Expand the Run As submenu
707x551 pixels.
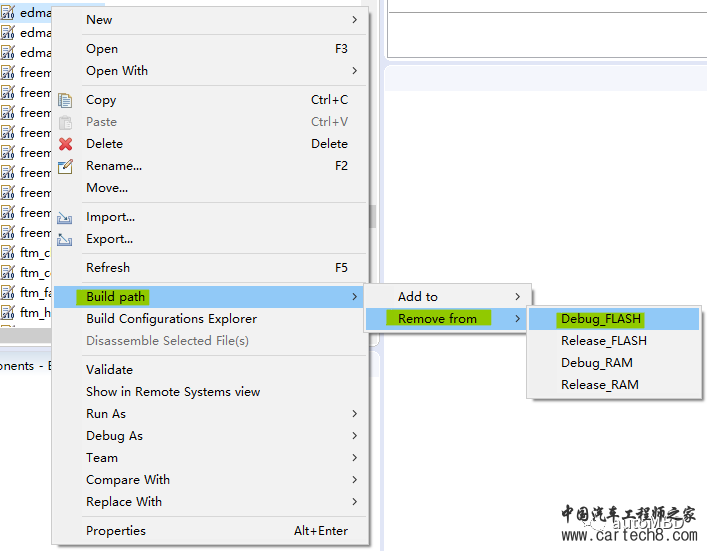(211, 414)
